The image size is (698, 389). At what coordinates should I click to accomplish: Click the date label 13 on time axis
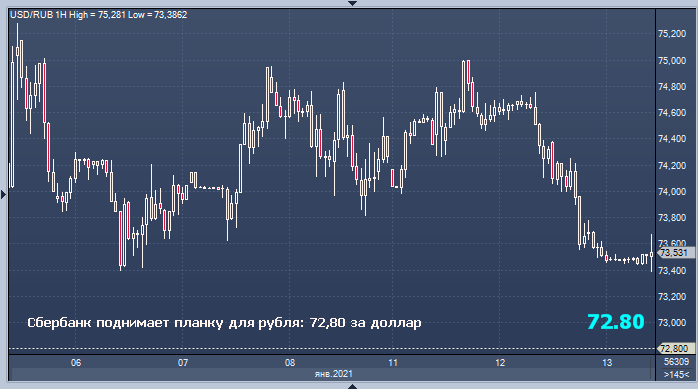[607, 363]
